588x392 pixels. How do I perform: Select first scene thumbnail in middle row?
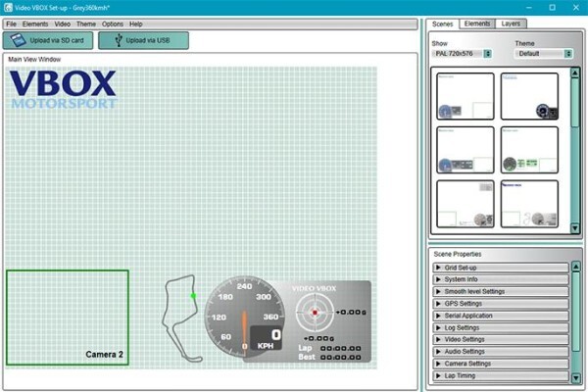465,150
